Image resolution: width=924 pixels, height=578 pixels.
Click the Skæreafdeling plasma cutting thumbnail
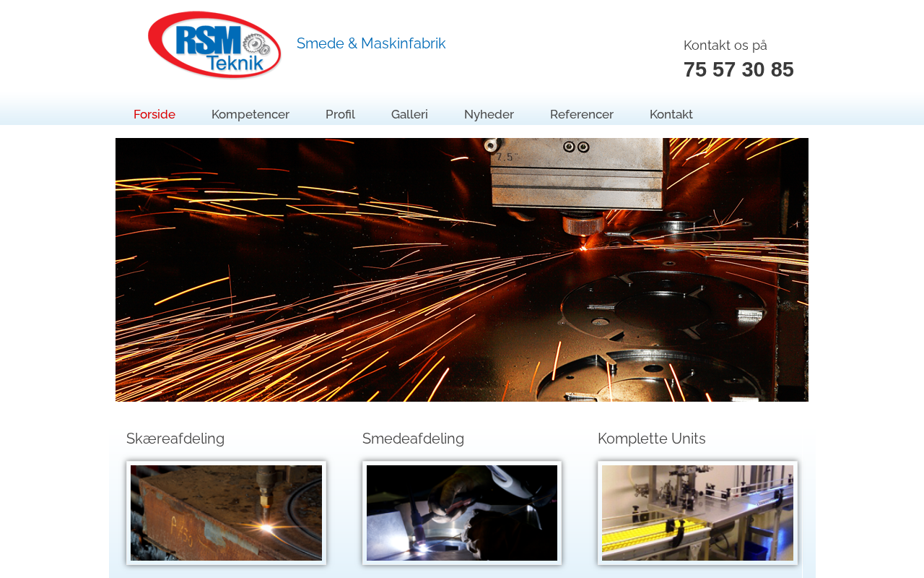226,513
